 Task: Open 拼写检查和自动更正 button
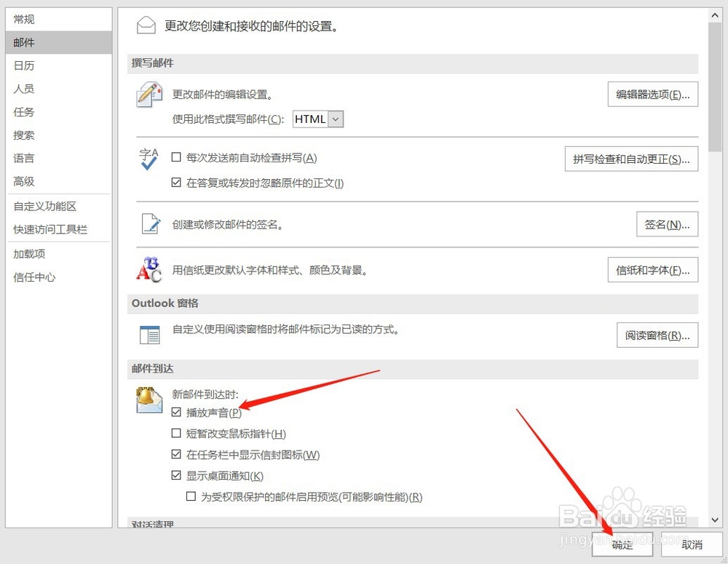631,159
